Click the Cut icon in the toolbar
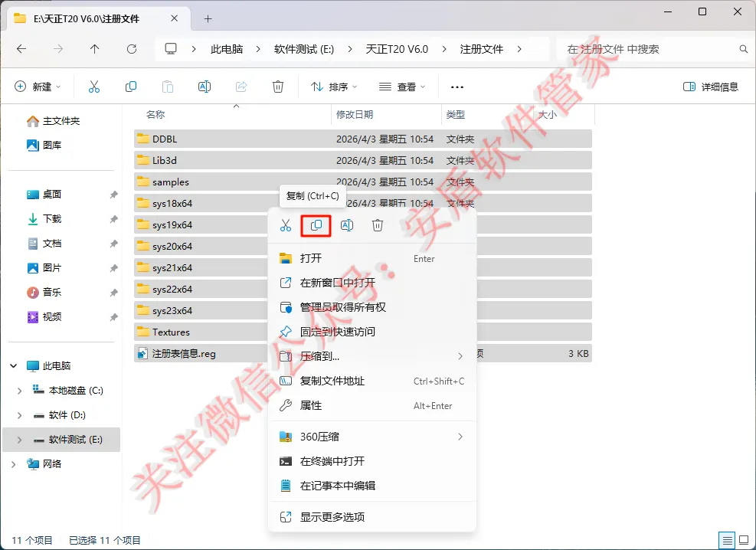The width and height of the screenshot is (756, 550). coord(94,87)
